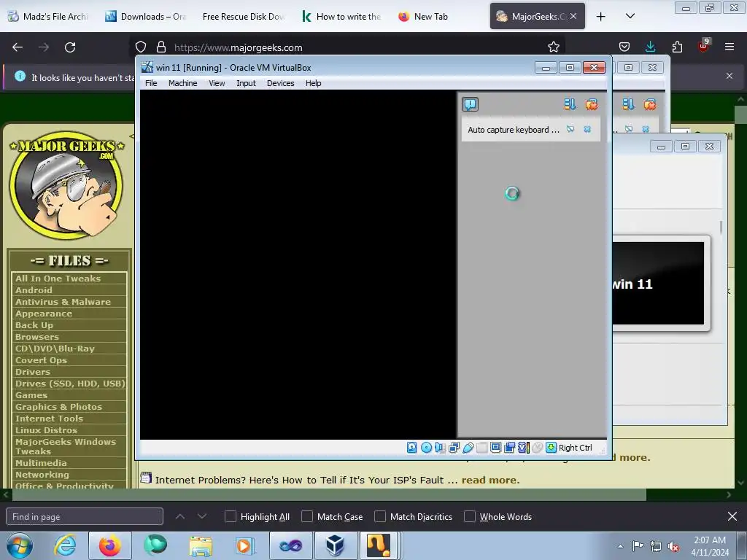The height and width of the screenshot is (560, 747).
Task: Go to next find match arrow
Action: click(x=202, y=517)
